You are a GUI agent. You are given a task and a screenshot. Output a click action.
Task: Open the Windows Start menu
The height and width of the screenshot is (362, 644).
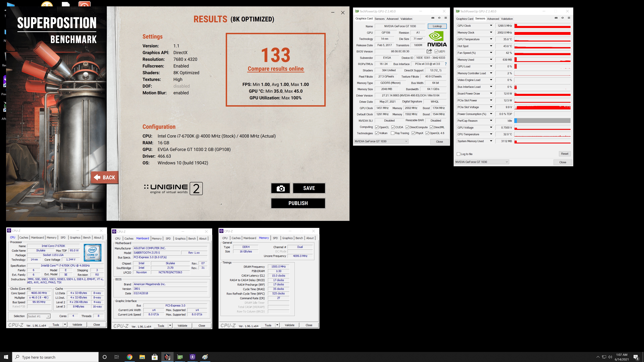(x=6, y=357)
